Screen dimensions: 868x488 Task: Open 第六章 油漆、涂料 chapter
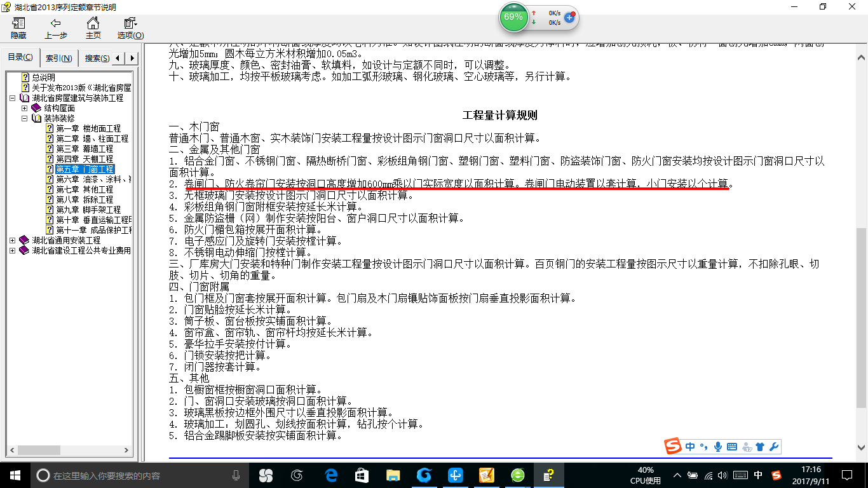tap(93, 179)
